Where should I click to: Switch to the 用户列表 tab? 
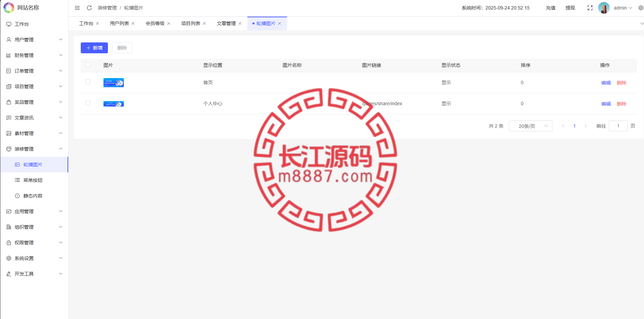tap(119, 23)
